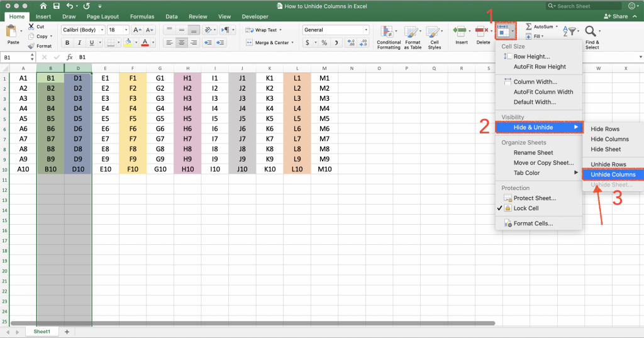Align text right
Viewport: 644px width, 338px height.
click(194, 42)
